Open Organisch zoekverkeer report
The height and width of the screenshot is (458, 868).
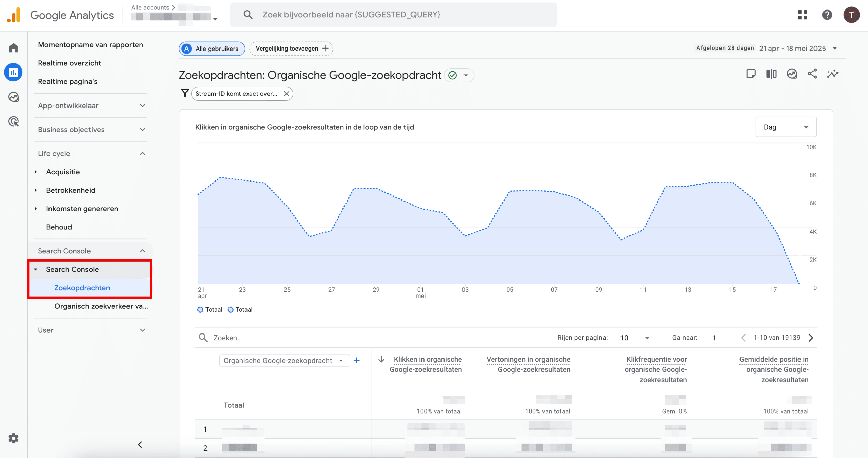pos(101,306)
